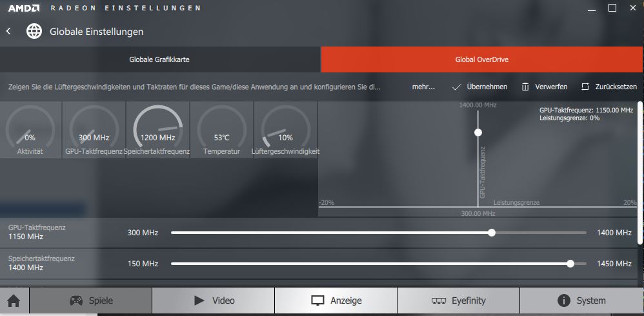The image size is (644, 316).
Task: Click the play triangle icon in Video tab
Action: (x=199, y=300)
